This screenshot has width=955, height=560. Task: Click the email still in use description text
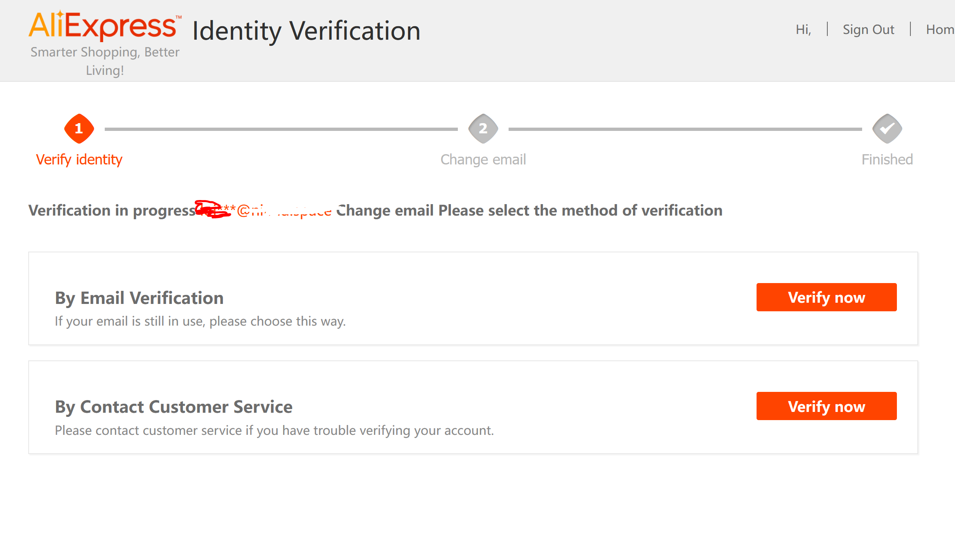coord(200,322)
